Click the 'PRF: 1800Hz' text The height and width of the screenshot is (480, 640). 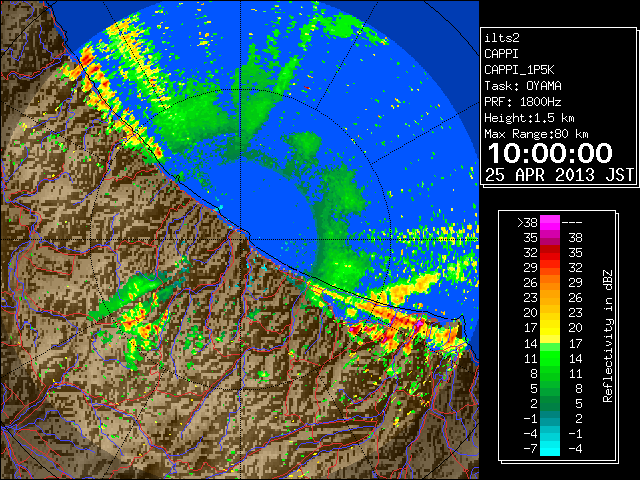tap(523, 102)
